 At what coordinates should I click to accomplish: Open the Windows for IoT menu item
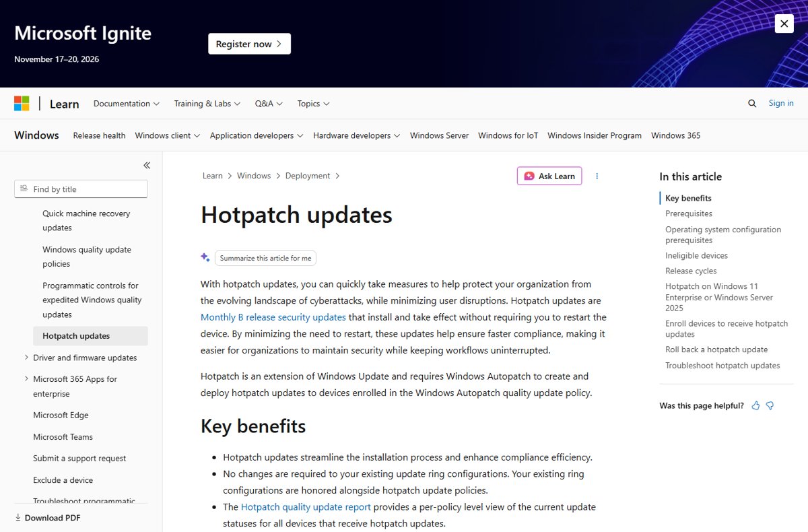click(508, 135)
